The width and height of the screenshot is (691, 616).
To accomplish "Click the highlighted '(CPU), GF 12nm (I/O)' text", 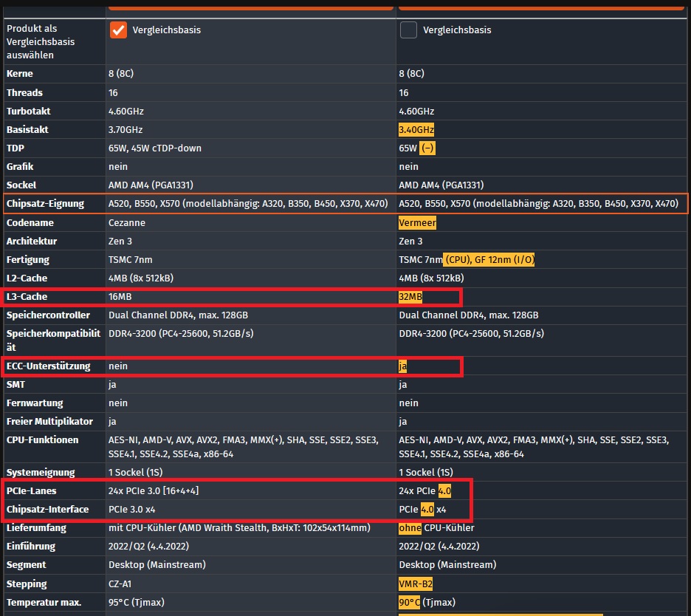I will (x=489, y=260).
